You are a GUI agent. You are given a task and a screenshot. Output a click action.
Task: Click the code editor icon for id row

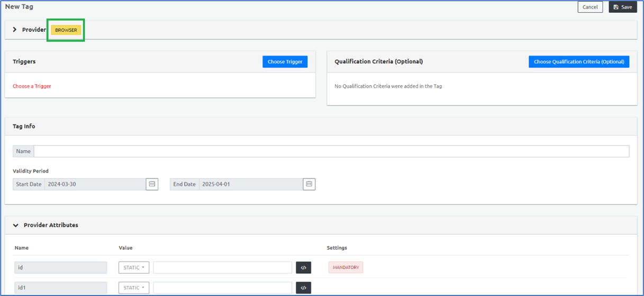point(303,267)
